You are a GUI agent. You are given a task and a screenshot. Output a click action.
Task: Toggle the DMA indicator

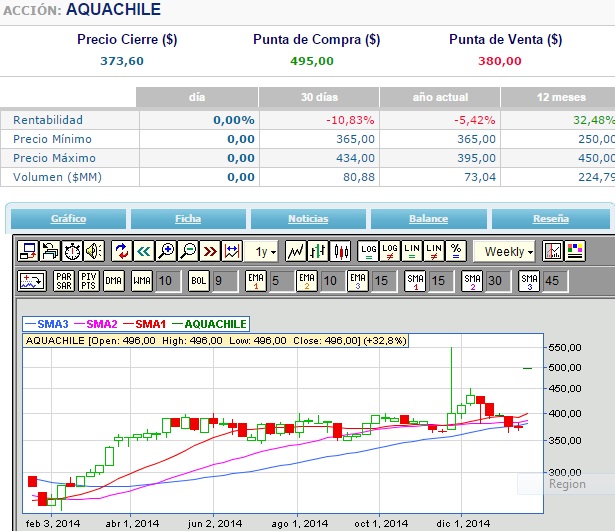pos(114,281)
